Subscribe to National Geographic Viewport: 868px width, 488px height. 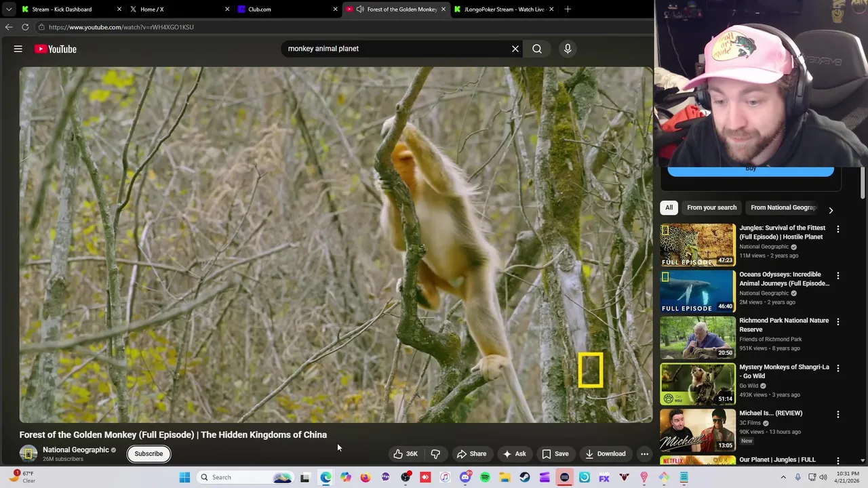tap(149, 454)
